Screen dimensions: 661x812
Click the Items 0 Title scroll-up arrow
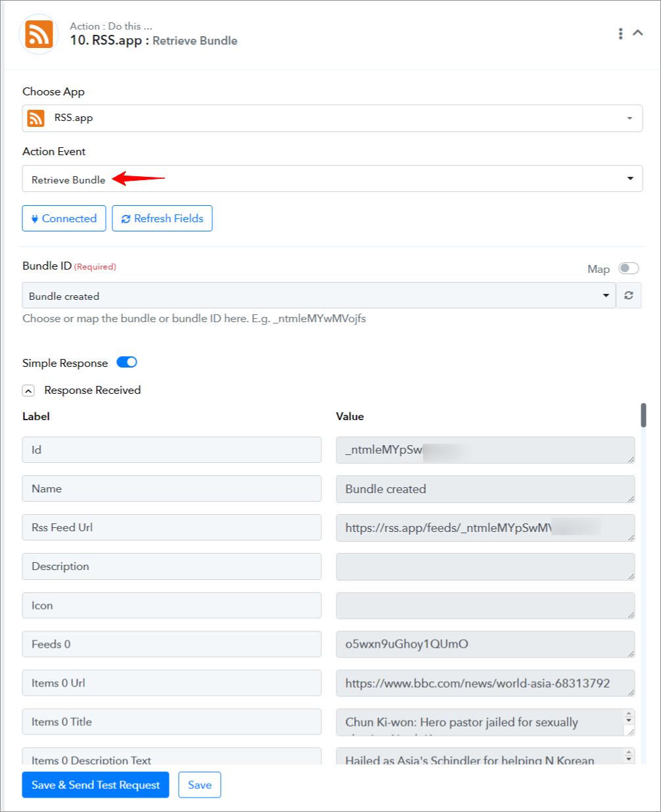[629, 714]
